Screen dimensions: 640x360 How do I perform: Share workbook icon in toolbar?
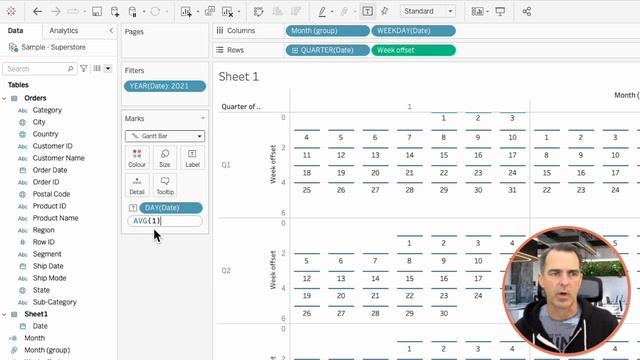[527, 11]
